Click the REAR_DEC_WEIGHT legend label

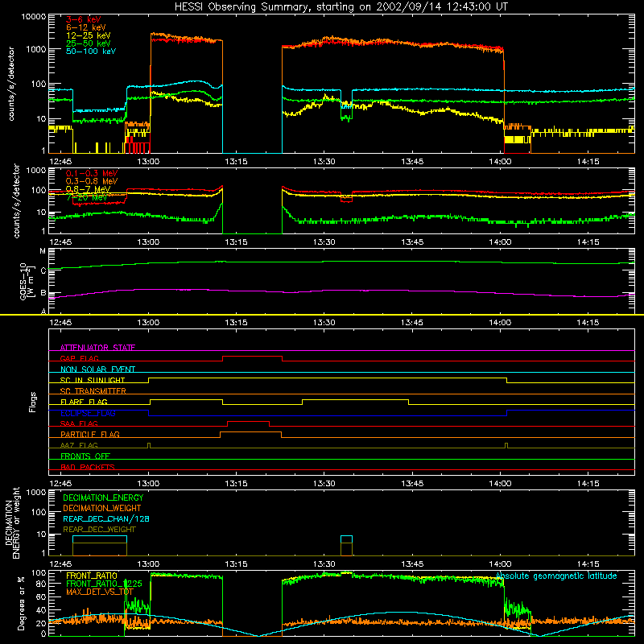point(99,530)
